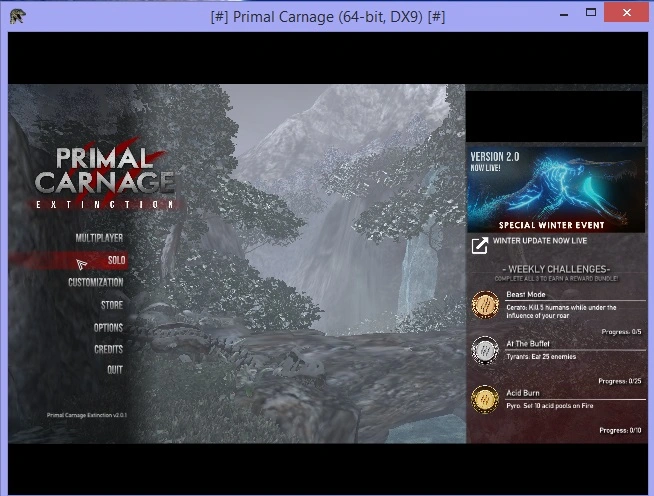Screen dimensions: 654x496
Task: Click the Version 2.0 Special Winter Event banner
Action: pos(556,190)
